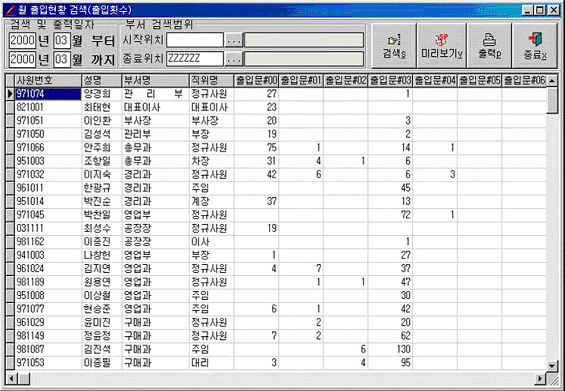Click the vertical scrollbar down arrow

[552, 366]
